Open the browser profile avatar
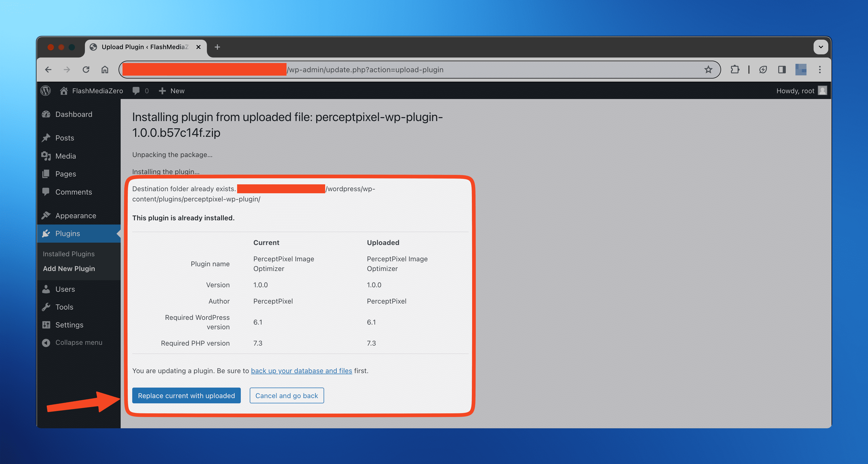 pos(801,70)
